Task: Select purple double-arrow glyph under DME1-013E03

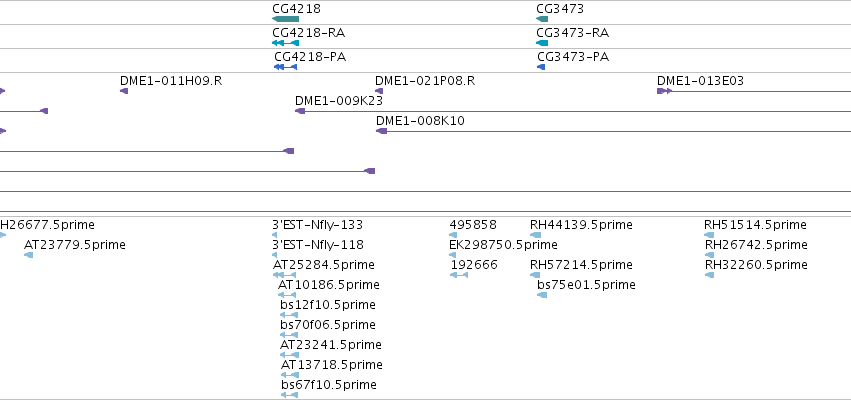Action: (x=665, y=91)
